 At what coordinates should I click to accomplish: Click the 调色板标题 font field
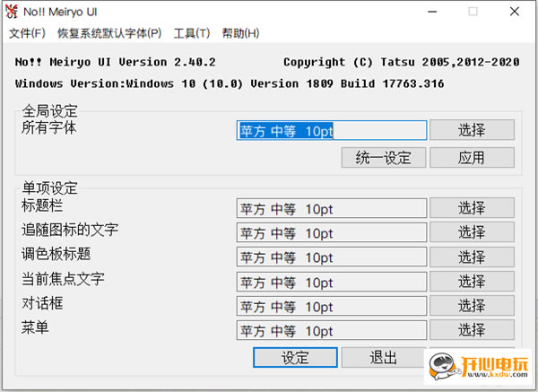pos(332,257)
